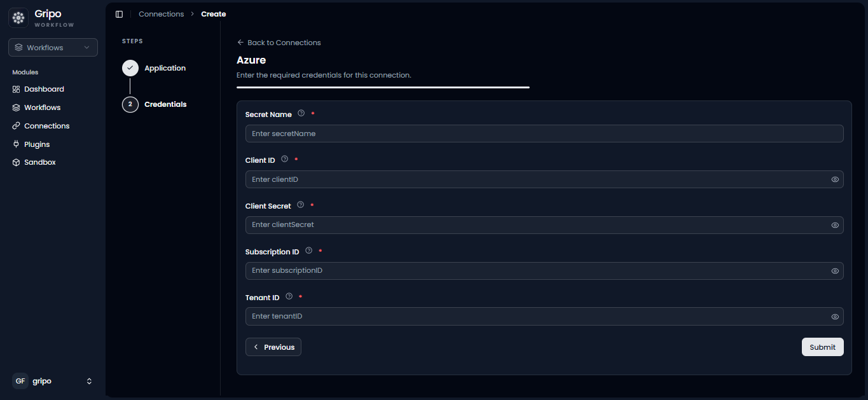Toggle Subscription ID visibility eye
Viewport: 868px width, 400px height.
(835, 271)
